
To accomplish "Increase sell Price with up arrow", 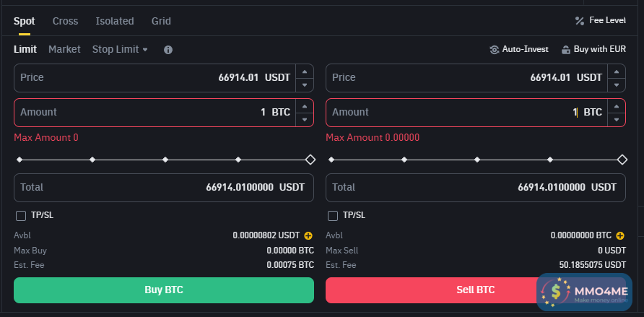I will pyautogui.click(x=617, y=71).
